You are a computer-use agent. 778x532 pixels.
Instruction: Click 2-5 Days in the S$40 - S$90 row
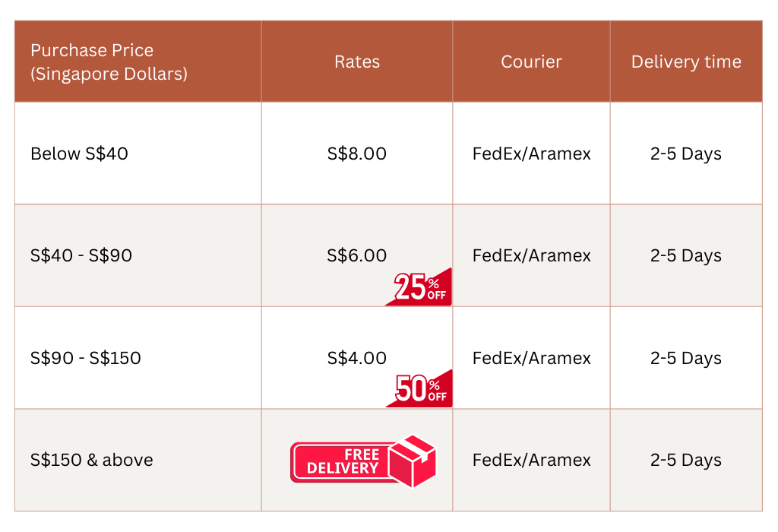(686, 255)
